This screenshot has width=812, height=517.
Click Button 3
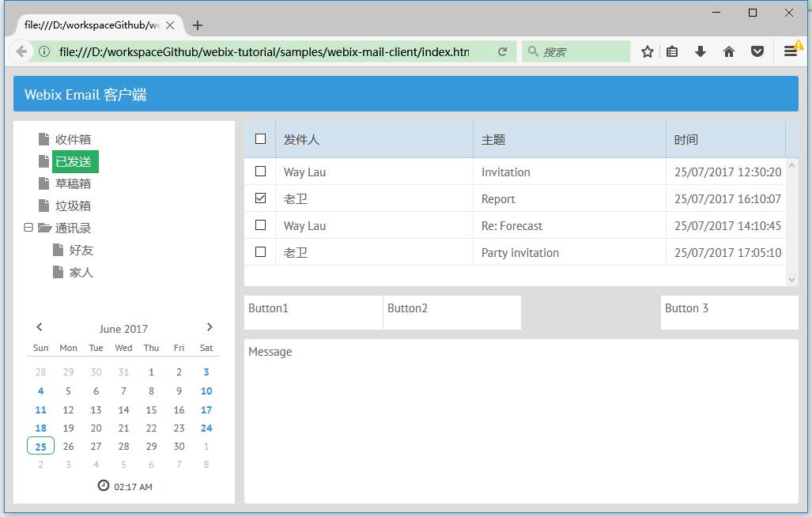point(730,312)
